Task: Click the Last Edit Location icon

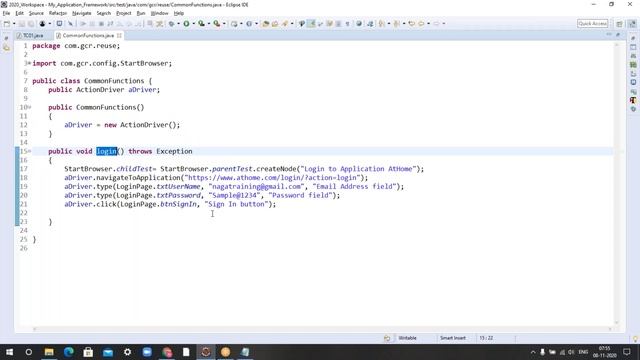Action: tap(411, 24)
